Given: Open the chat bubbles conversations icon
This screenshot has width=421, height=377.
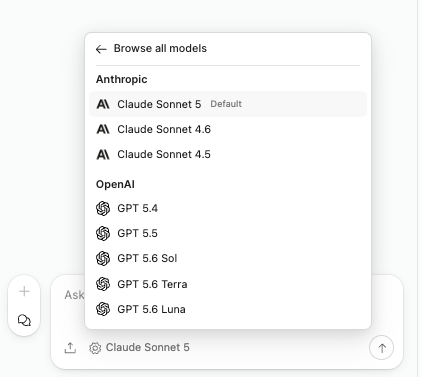Looking at the screenshot, I should point(24,320).
